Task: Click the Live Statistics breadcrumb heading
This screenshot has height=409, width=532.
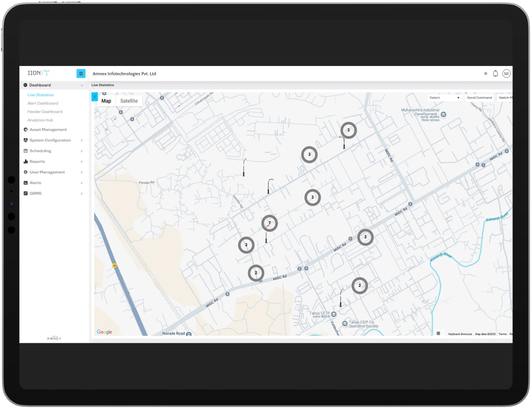Action: click(x=102, y=85)
